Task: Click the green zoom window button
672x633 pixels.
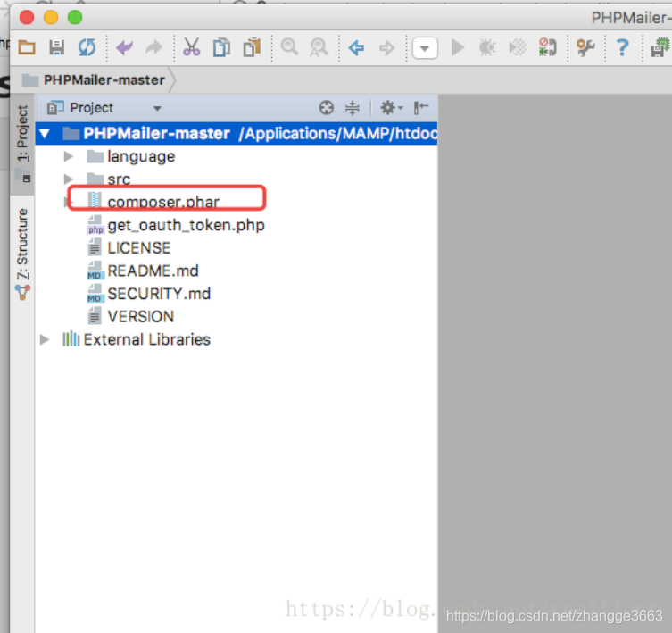Action: (x=75, y=17)
